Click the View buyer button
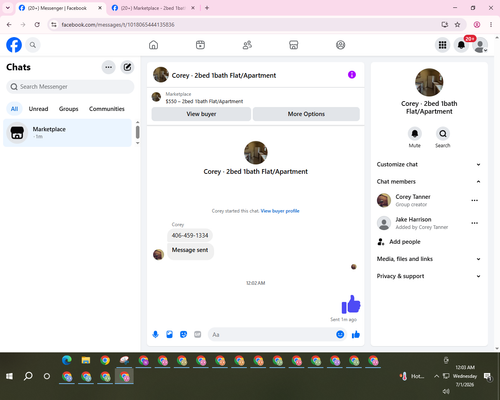The height and width of the screenshot is (400, 500). coord(201,114)
